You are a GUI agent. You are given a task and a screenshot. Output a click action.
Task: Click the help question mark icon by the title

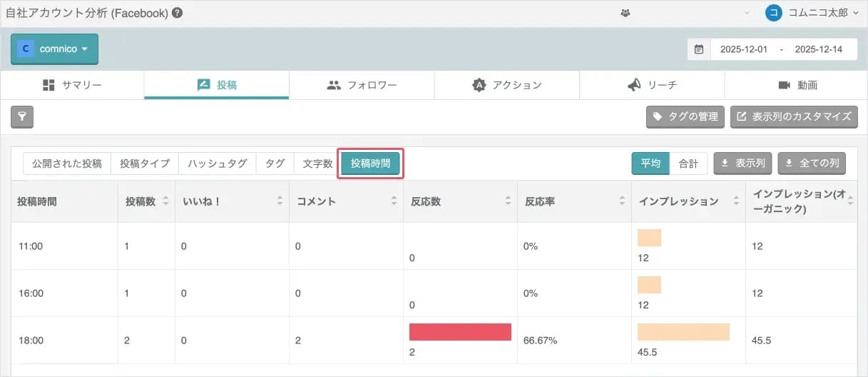(177, 13)
